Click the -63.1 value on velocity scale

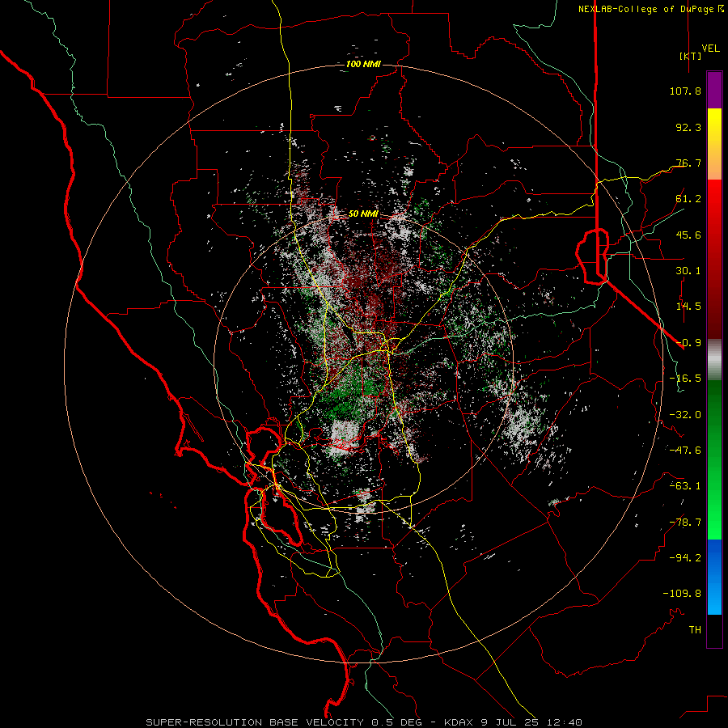tap(685, 486)
